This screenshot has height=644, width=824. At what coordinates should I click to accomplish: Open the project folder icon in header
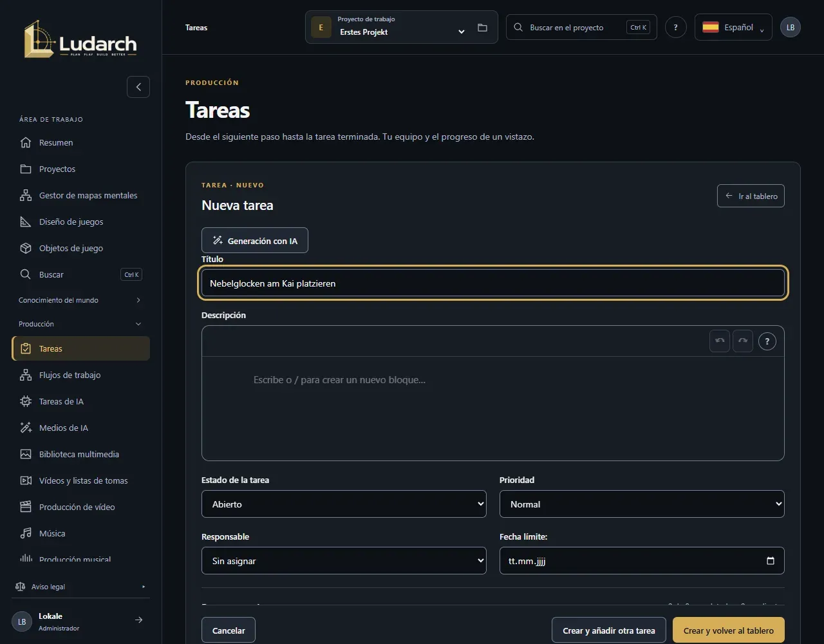(x=482, y=28)
